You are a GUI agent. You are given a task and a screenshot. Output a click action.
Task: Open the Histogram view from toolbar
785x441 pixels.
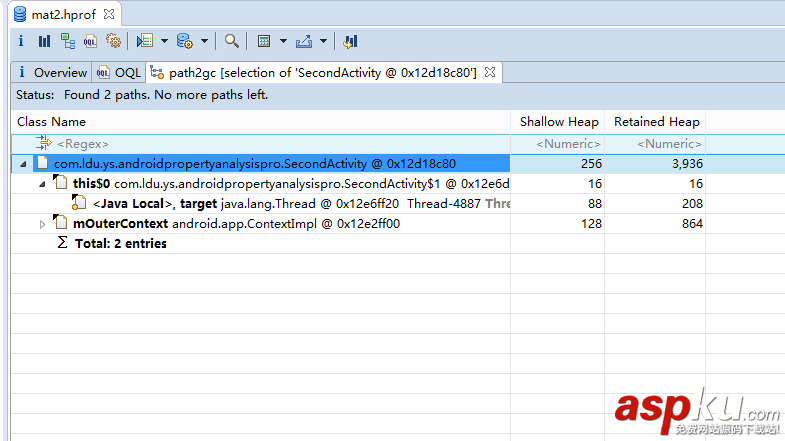coord(44,41)
